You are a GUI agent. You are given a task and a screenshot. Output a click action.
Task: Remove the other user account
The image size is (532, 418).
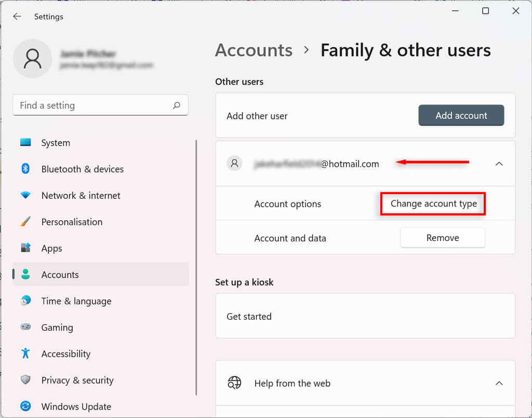click(443, 238)
